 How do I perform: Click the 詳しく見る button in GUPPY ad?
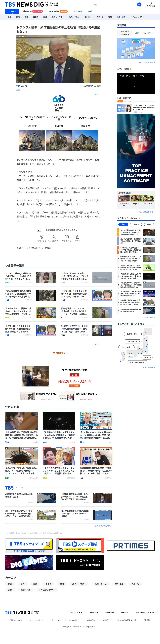74,386
